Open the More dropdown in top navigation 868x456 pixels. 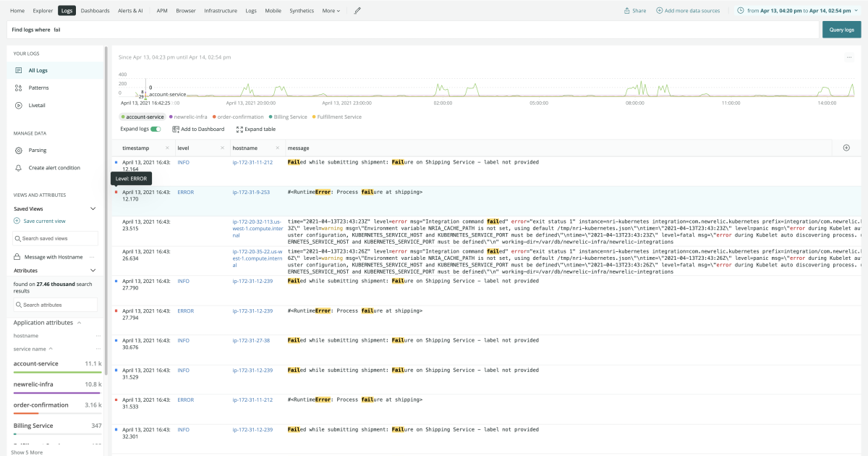coord(331,11)
